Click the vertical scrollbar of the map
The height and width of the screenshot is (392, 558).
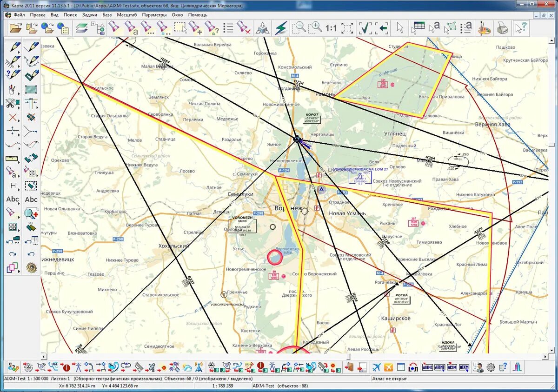552,195
